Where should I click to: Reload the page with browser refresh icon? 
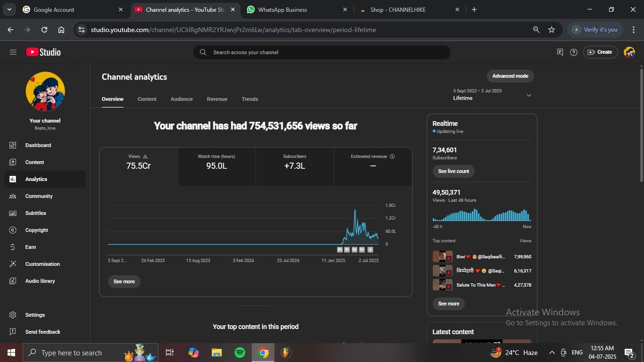(x=44, y=30)
